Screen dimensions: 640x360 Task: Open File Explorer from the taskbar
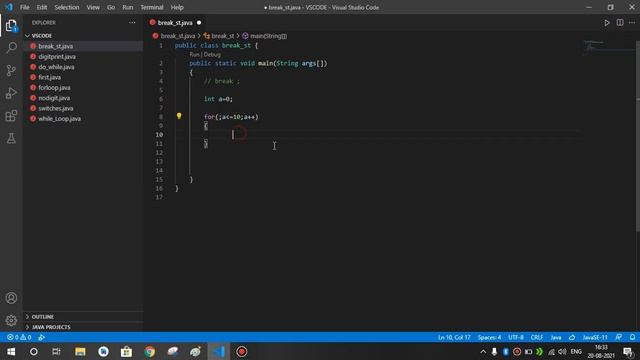click(80, 351)
